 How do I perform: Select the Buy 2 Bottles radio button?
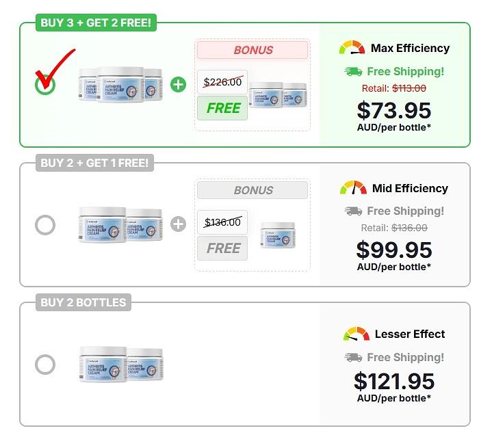(x=45, y=364)
